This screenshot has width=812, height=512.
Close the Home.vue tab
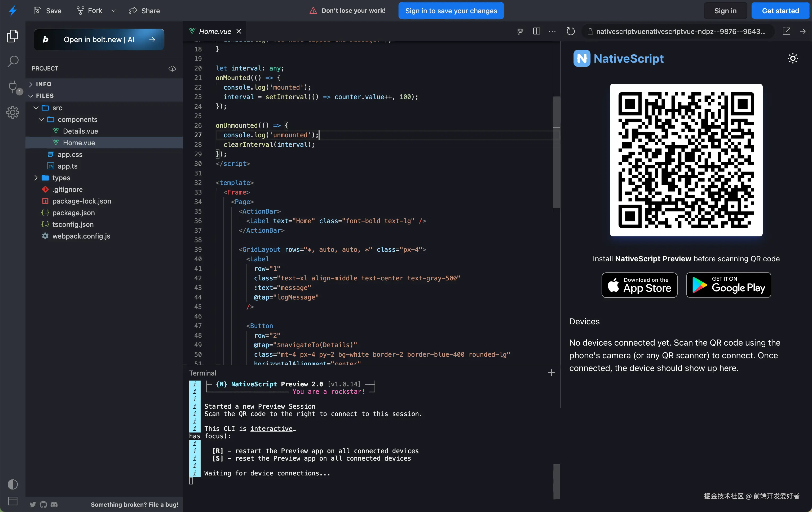click(239, 31)
